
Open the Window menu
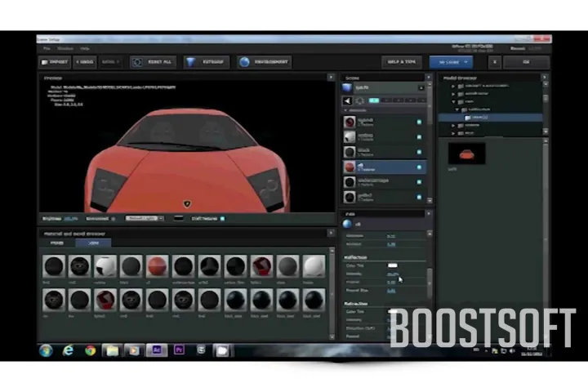point(64,48)
